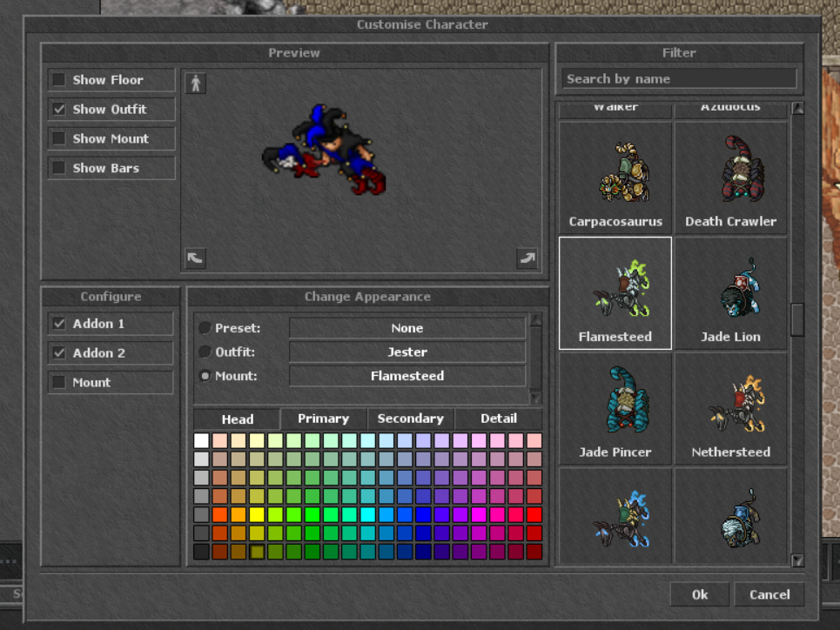Switch to the Secondary color tab
This screenshot has width=840, height=630.
coord(411,419)
